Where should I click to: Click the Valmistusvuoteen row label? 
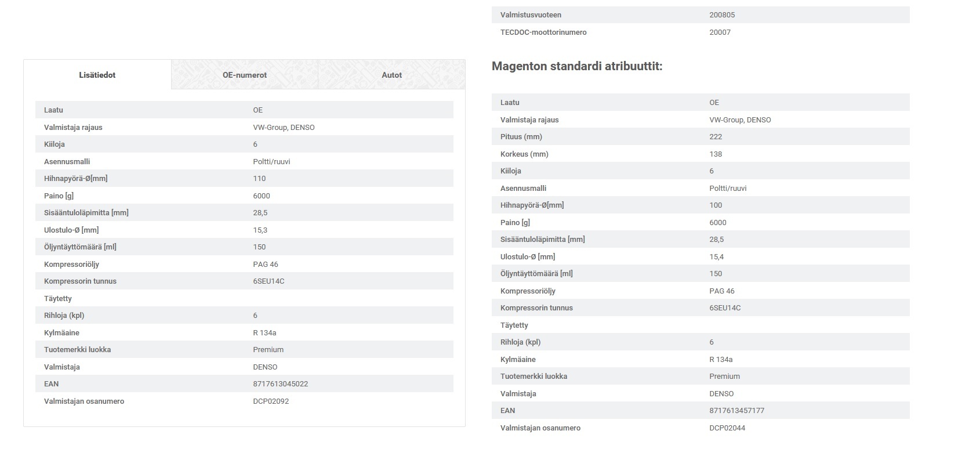pos(531,15)
